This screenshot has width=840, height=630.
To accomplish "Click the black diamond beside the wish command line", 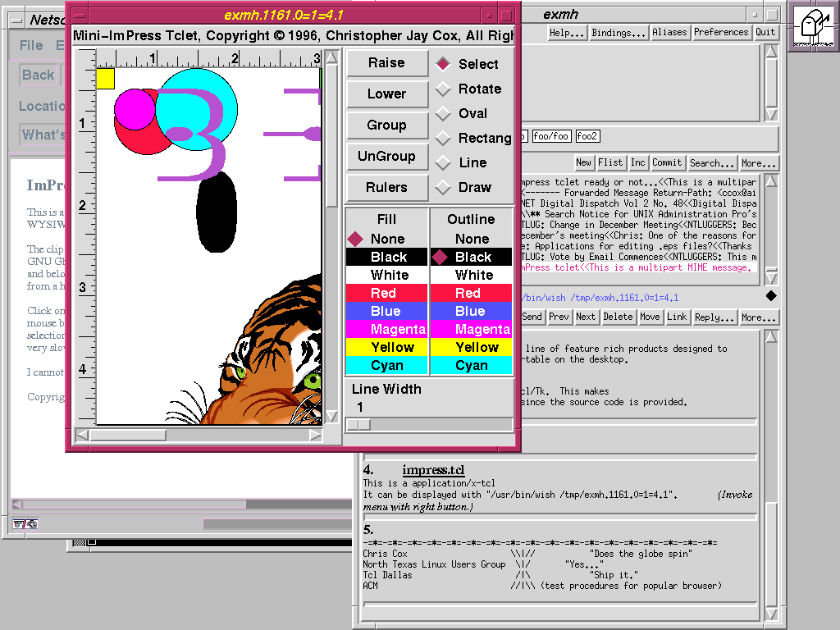I will [x=771, y=295].
